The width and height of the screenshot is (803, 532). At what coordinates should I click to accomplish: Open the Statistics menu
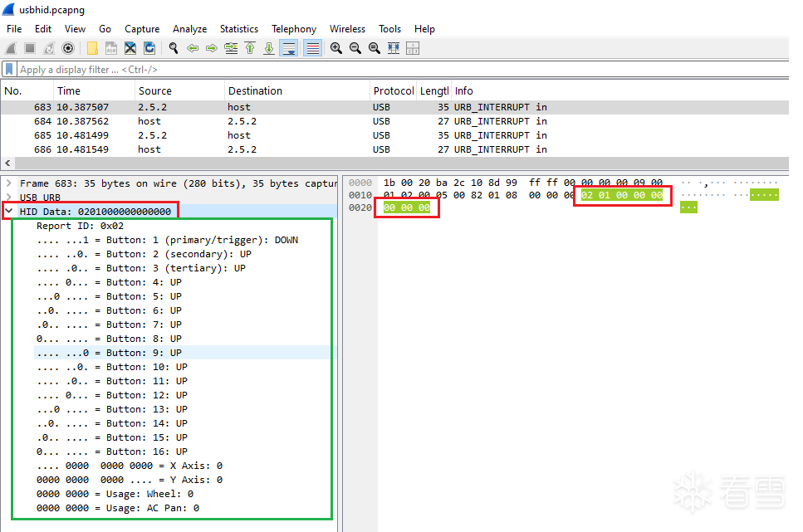(x=239, y=29)
